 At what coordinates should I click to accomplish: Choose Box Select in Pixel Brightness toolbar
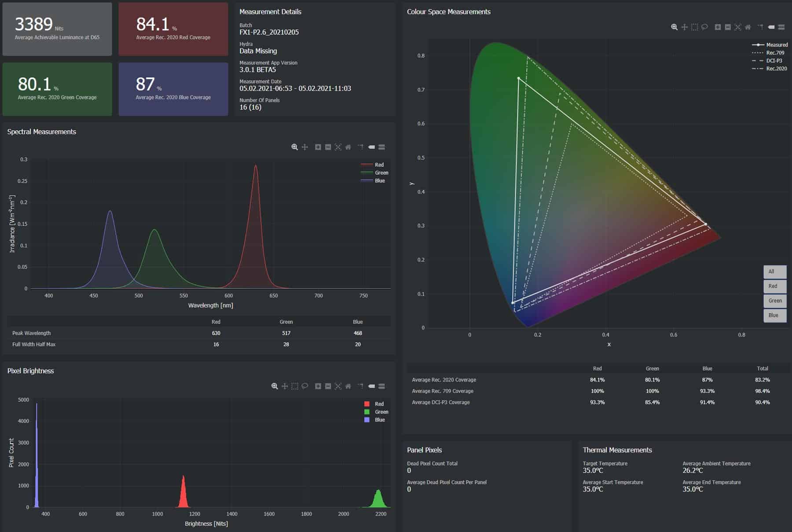(295, 386)
